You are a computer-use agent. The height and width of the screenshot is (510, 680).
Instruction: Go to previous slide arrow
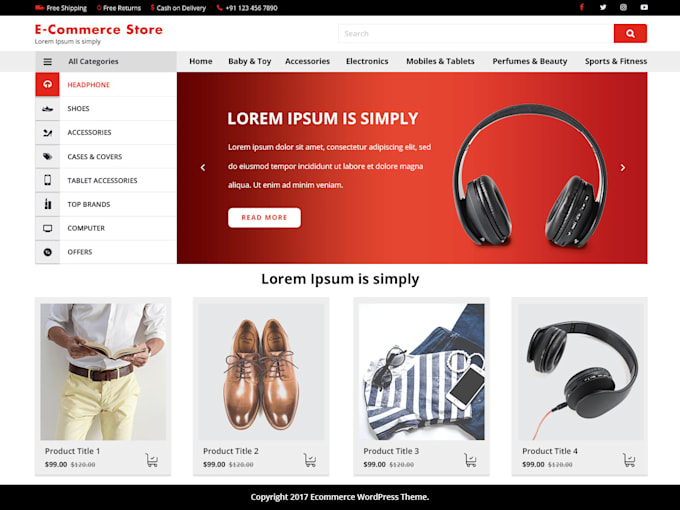(x=203, y=167)
